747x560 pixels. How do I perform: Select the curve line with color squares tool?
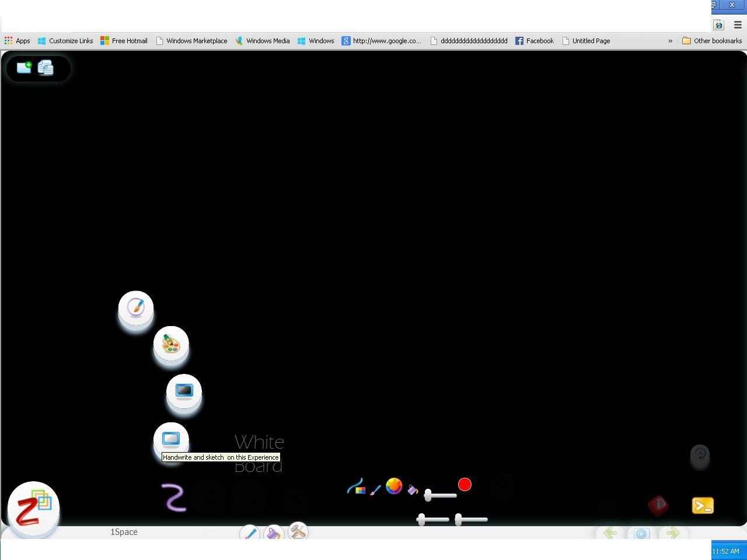[x=356, y=487]
